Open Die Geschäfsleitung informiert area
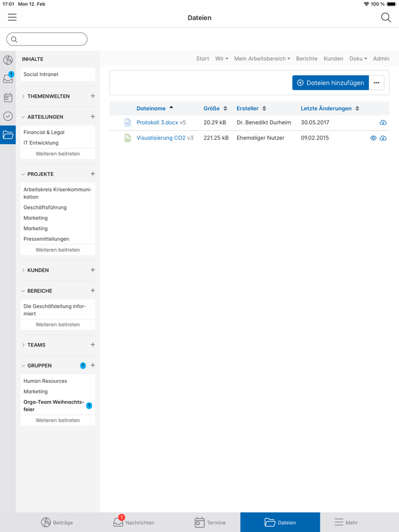The image size is (399, 532). pyautogui.click(x=54, y=310)
